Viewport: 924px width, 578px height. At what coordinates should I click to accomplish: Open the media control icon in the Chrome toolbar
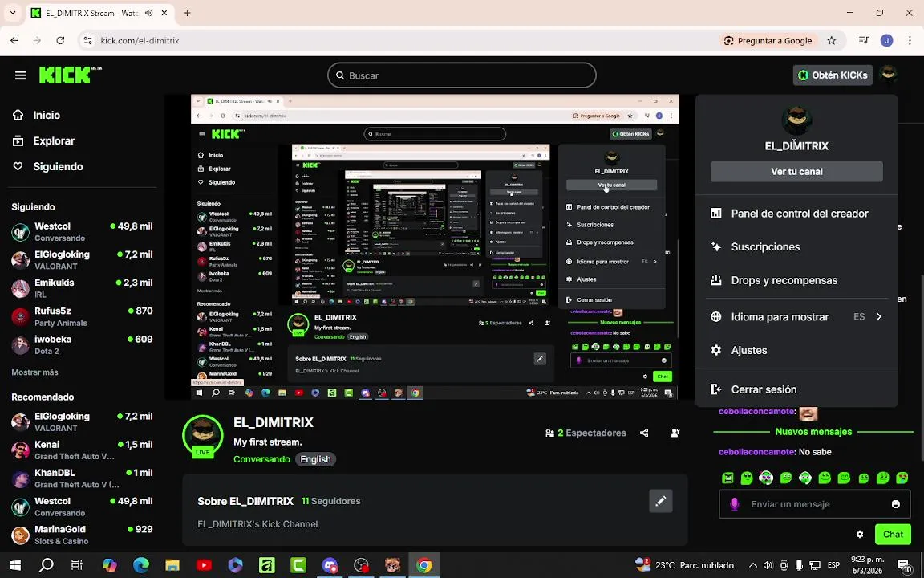(863, 41)
